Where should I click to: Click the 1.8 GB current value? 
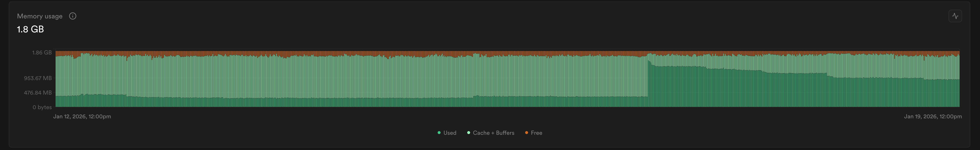click(31, 29)
